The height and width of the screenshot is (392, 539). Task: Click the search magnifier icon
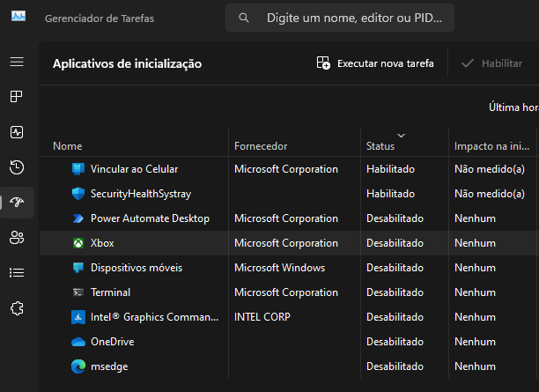244,18
